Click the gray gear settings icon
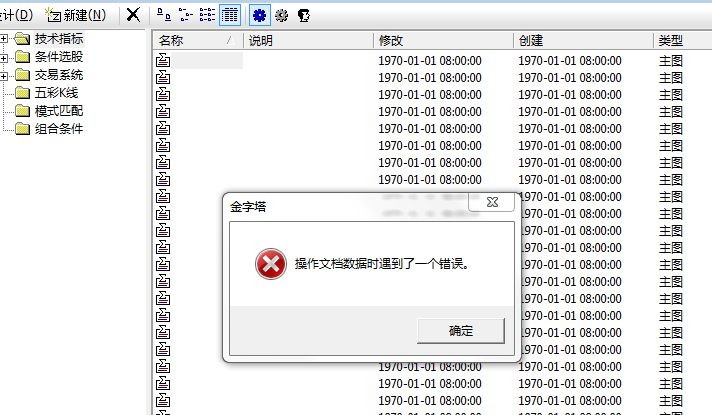 [x=282, y=15]
